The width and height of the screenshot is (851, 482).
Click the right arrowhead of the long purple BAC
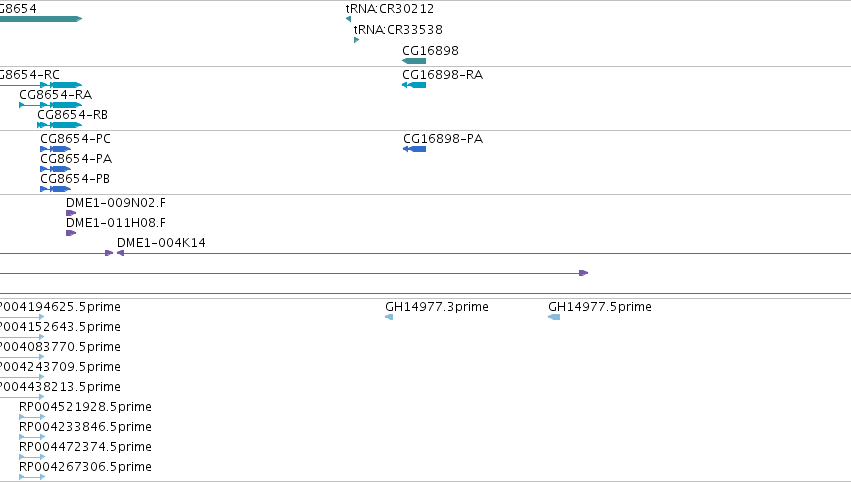coord(584,273)
